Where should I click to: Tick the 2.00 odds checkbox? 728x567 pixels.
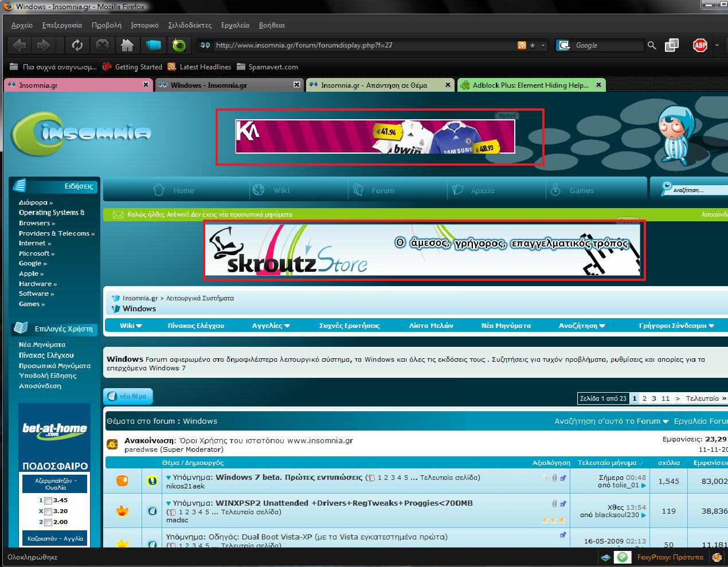click(48, 522)
